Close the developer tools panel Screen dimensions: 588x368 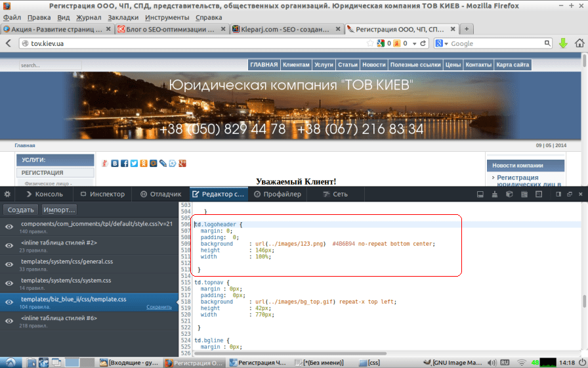pos(581,194)
